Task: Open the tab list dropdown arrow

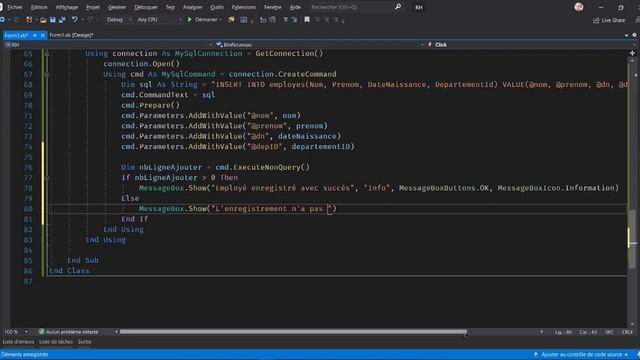Action: pyautogui.click(x=627, y=36)
